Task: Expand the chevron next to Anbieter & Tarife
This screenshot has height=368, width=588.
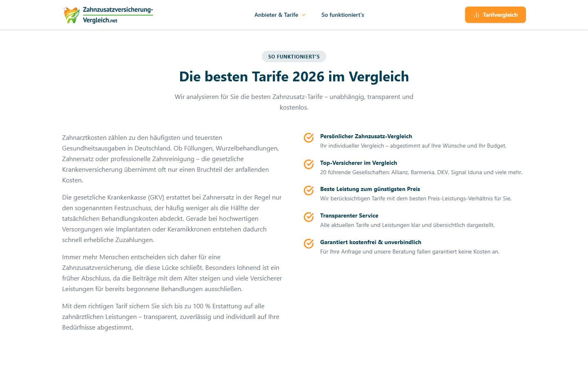Action: 303,15
